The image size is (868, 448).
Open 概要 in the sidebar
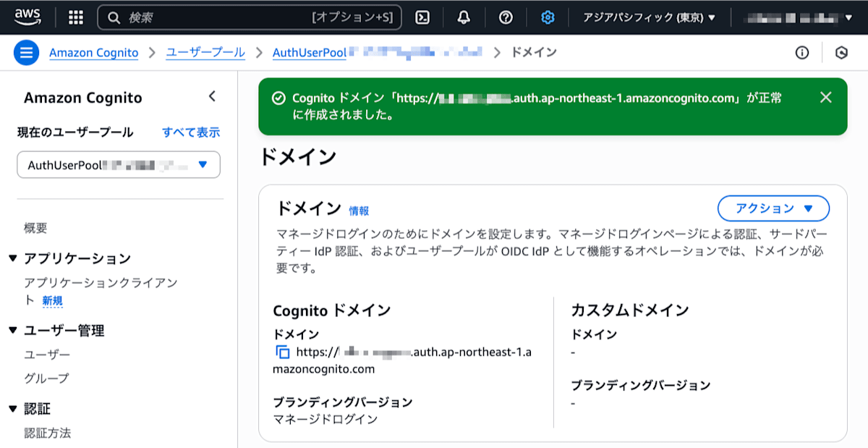pos(35,228)
